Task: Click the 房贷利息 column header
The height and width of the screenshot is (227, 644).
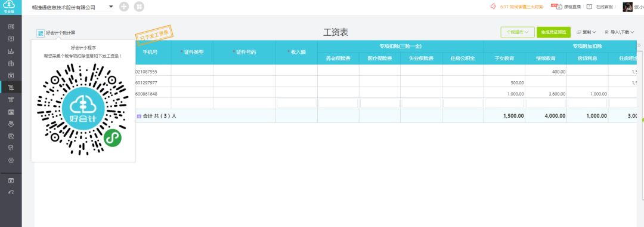Action: [587, 59]
